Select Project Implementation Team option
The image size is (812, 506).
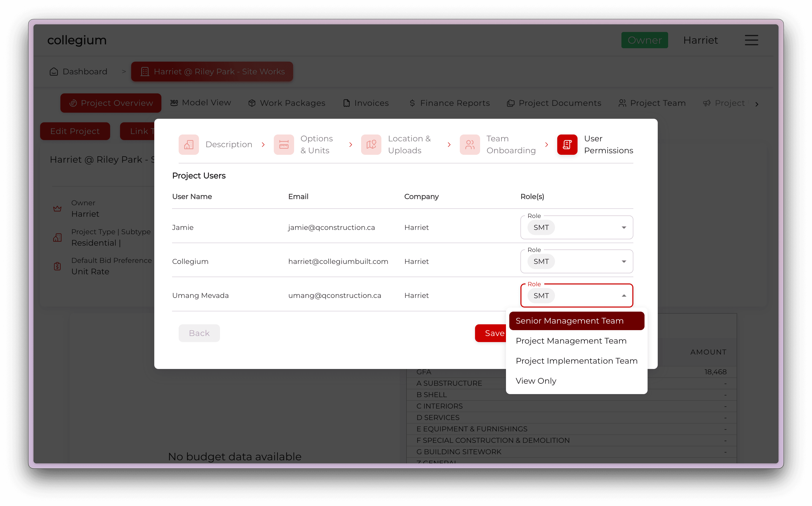[x=576, y=361]
